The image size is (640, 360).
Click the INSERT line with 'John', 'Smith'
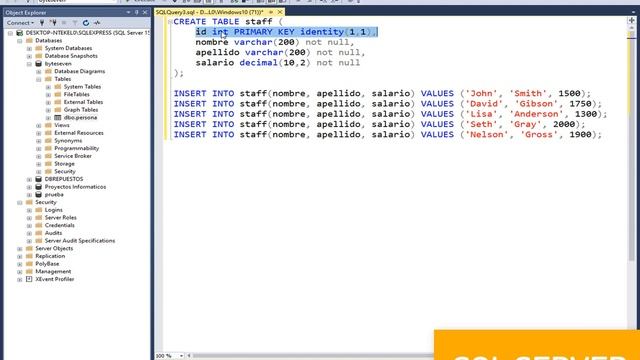tap(382, 93)
